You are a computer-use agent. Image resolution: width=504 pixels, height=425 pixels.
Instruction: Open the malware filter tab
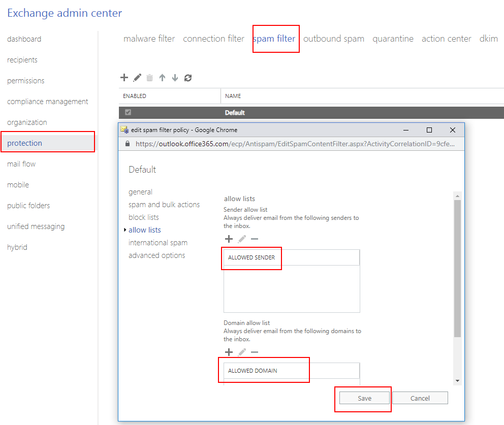pyautogui.click(x=149, y=39)
